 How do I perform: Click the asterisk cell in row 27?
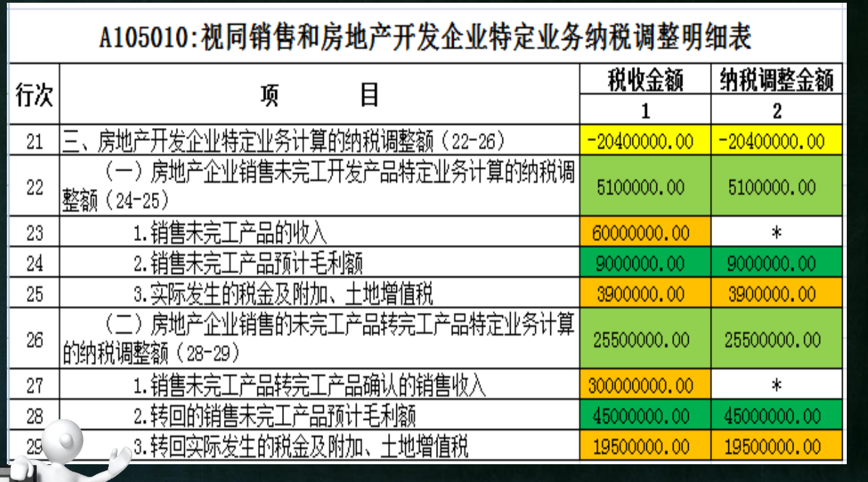pyautogui.click(x=776, y=385)
